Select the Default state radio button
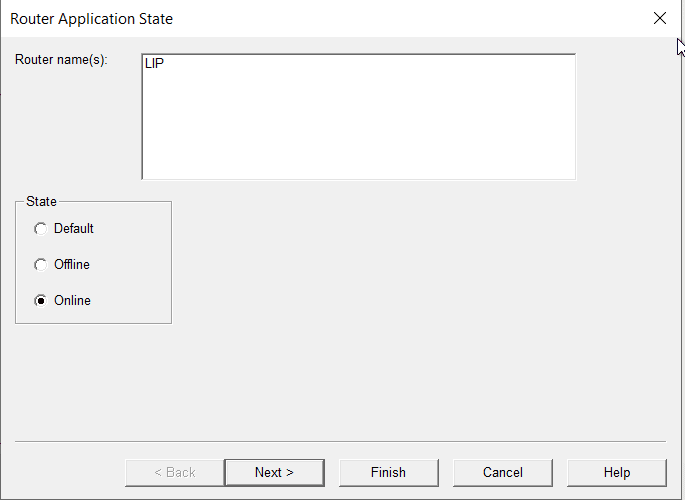 (41, 229)
